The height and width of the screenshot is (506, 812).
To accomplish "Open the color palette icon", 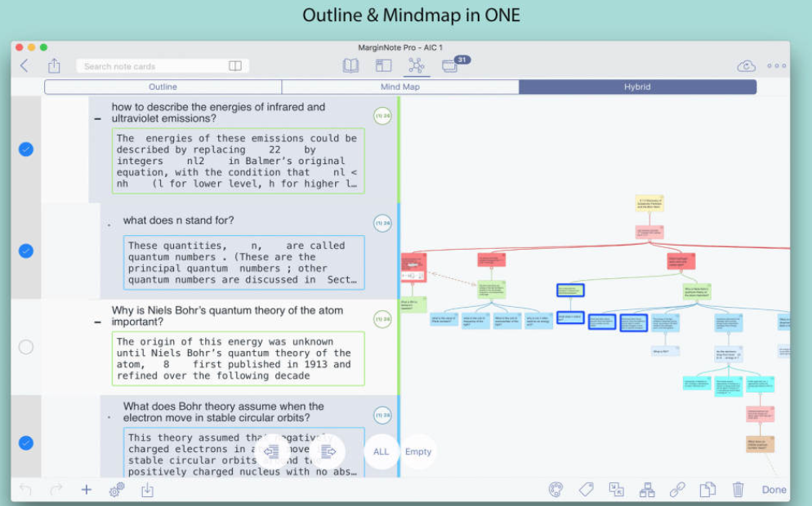I will click(x=555, y=490).
